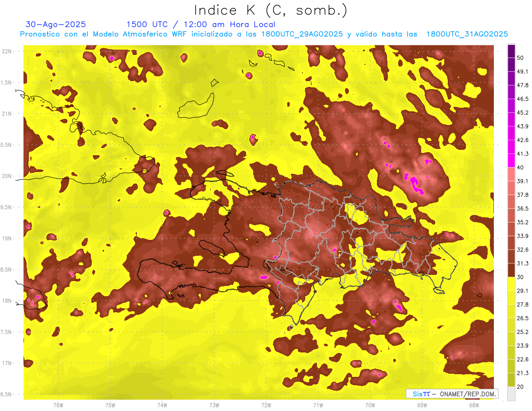Image resolution: width=532 pixels, height=411 pixels.
Task: Click the colorbar value '46.5'
Action: point(523,99)
